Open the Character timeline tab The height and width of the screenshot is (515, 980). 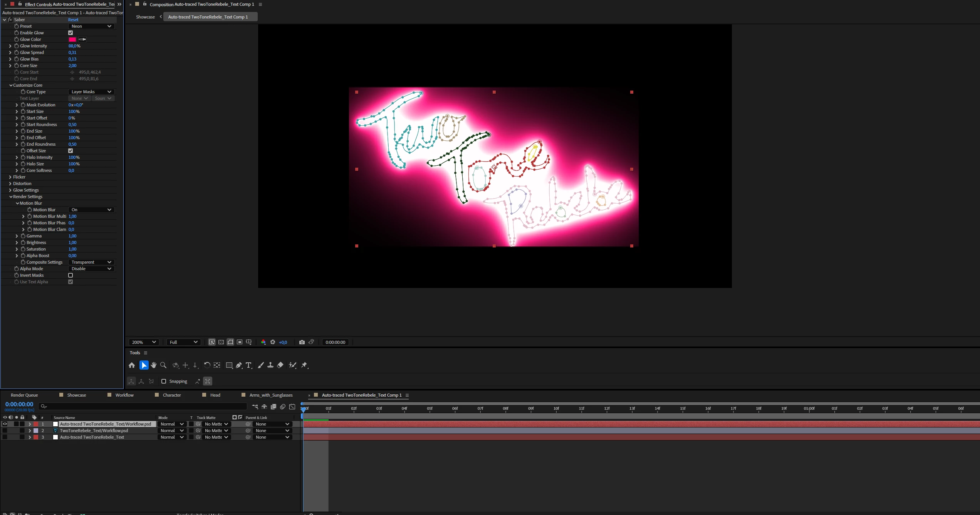171,395
